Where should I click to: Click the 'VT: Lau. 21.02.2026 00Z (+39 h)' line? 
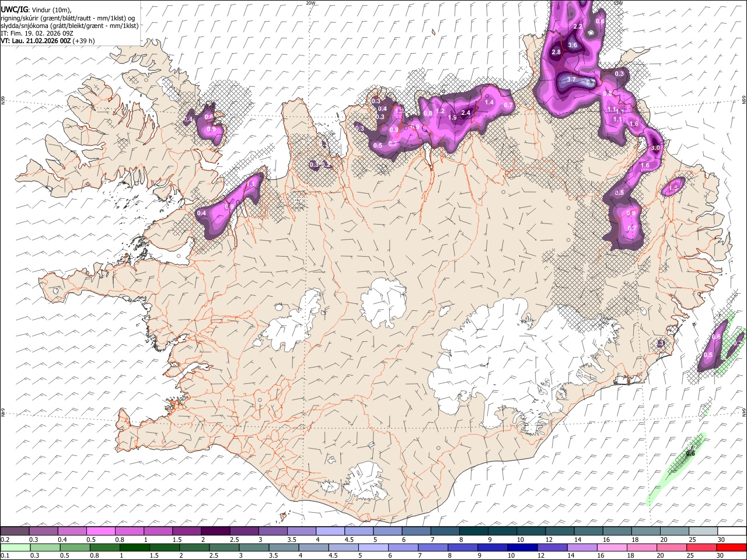click(x=48, y=41)
